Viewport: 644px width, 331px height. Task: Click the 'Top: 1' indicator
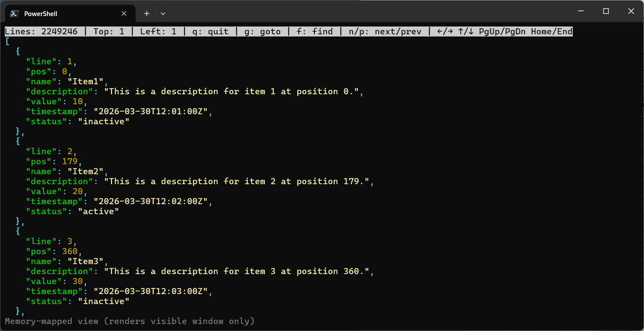[109, 31]
